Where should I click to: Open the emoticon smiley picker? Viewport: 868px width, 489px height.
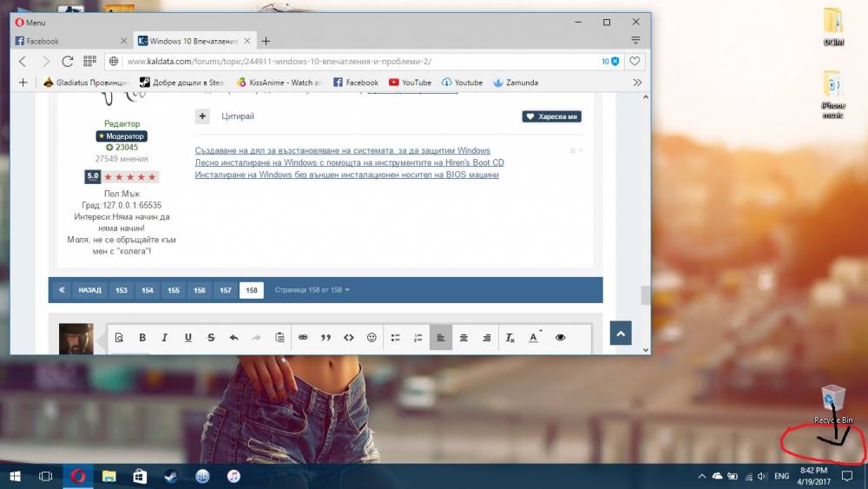point(372,337)
